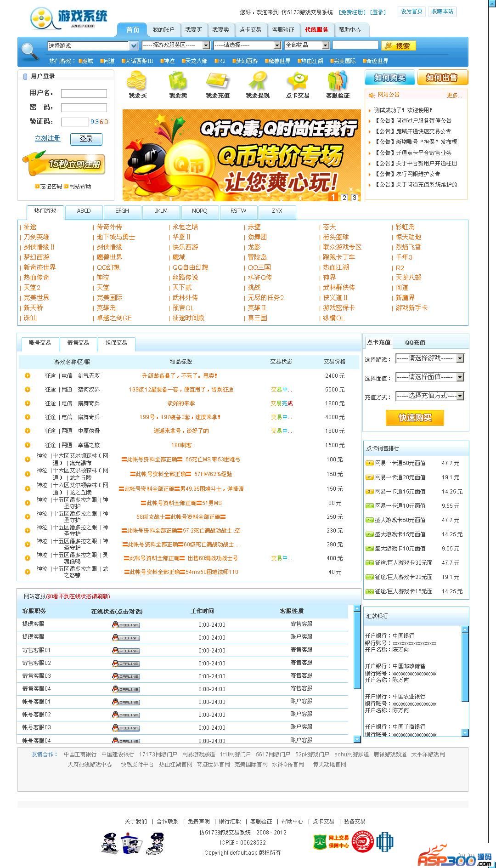
Task: Click the 更多 link in 网站公告
Action: (x=454, y=95)
